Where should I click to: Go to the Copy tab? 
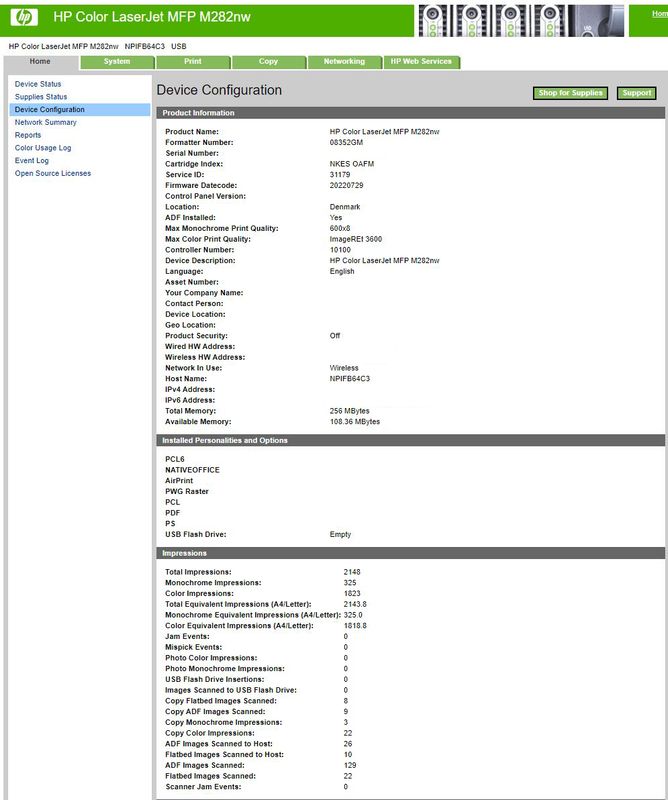coord(268,62)
